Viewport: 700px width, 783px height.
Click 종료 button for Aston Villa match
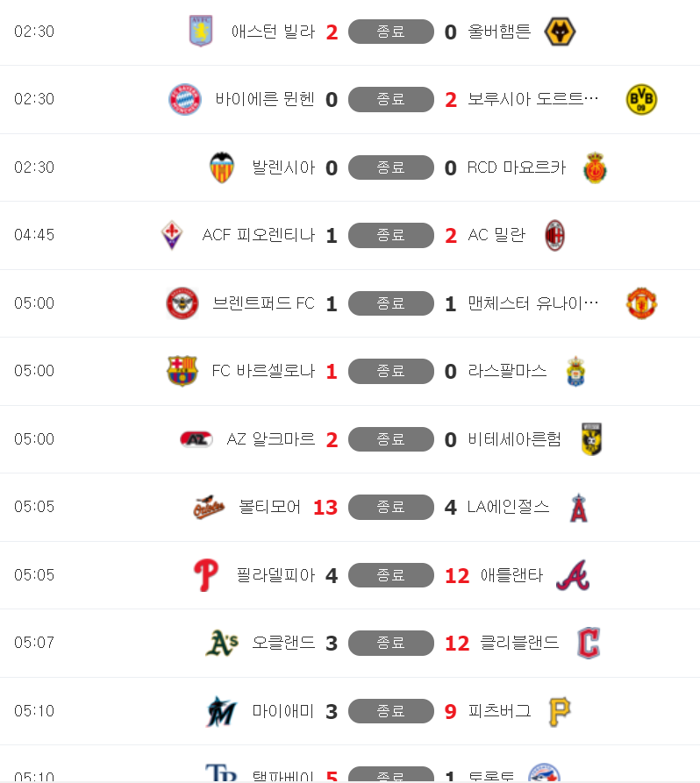(390, 32)
